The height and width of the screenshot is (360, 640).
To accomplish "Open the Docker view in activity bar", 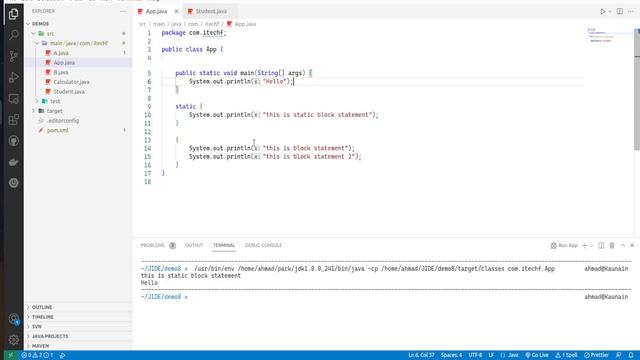I will point(13,162).
